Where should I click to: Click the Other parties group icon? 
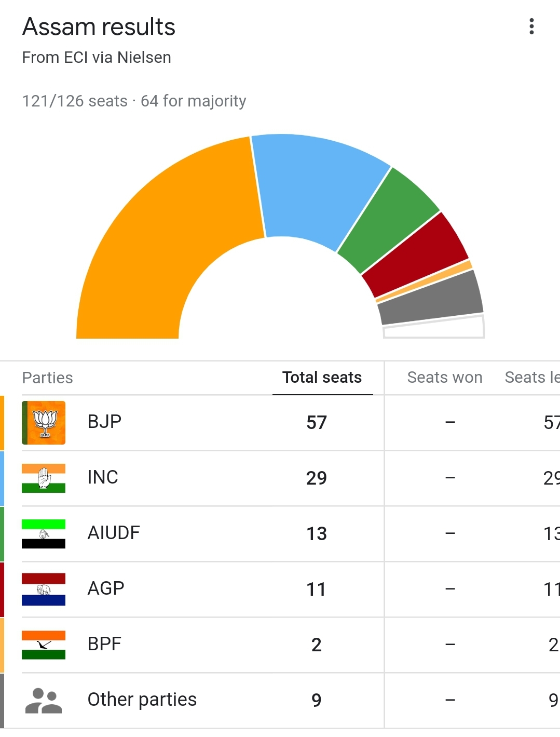click(44, 700)
